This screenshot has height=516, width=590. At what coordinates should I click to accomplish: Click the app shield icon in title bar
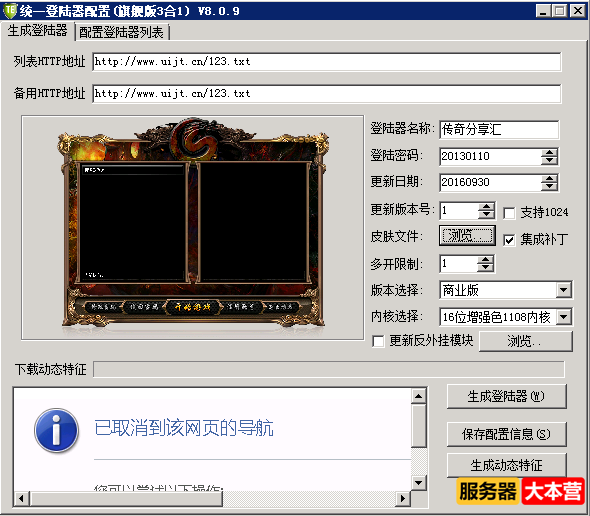[10, 11]
